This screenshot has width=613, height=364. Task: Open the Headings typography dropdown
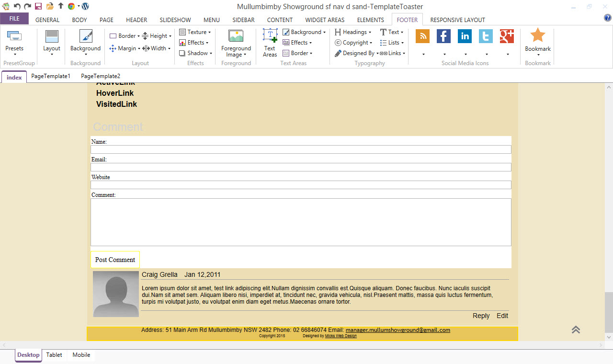tap(353, 32)
